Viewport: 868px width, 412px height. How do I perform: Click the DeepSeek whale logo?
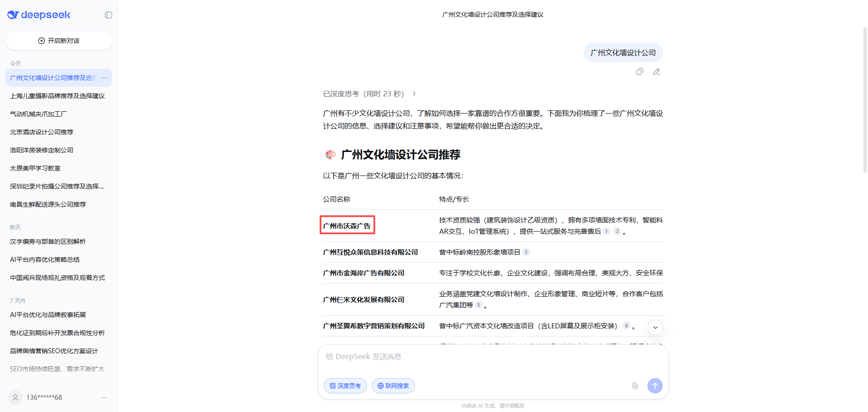pyautogui.click(x=13, y=15)
